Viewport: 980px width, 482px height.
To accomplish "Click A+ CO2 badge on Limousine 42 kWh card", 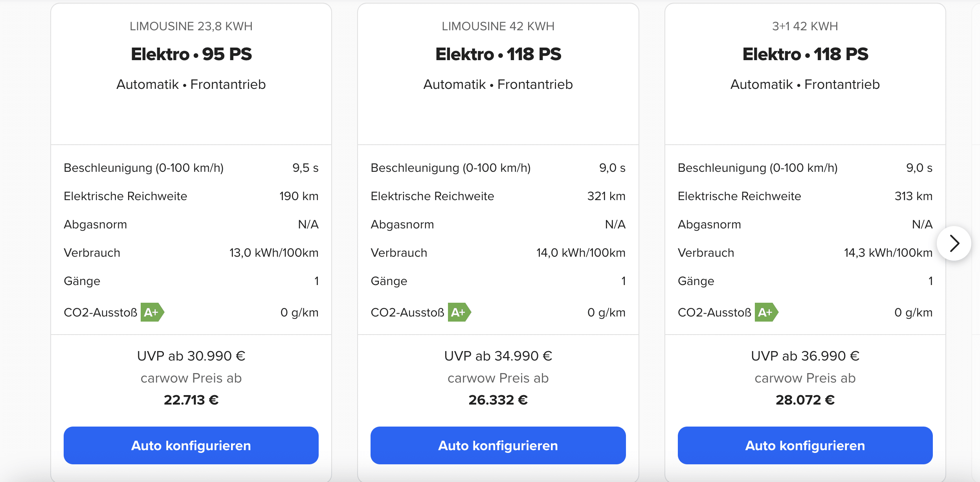I will (459, 312).
